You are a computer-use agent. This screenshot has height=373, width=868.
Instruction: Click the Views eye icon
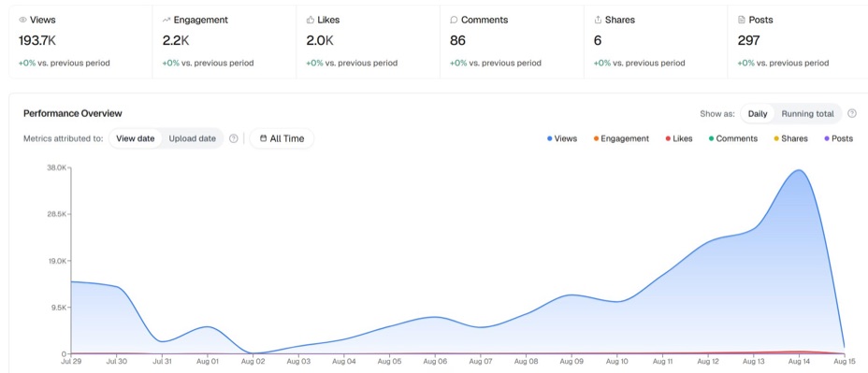pos(22,20)
